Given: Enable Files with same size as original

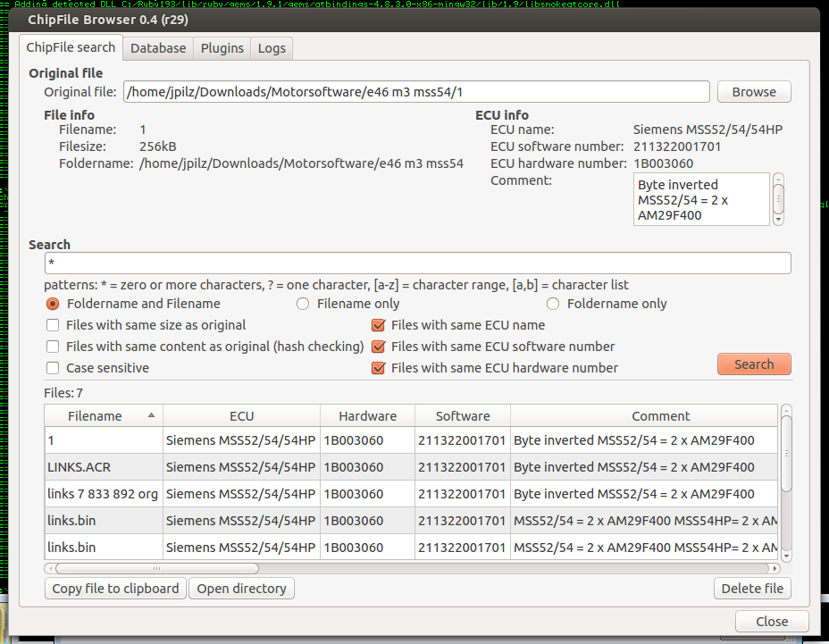Looking at the screenshot, I should 146,325.
